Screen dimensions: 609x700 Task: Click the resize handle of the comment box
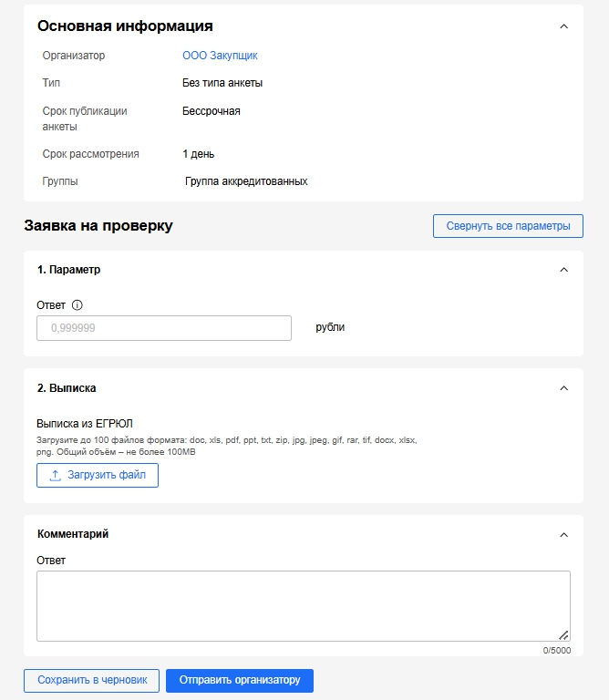pos(563,634)
